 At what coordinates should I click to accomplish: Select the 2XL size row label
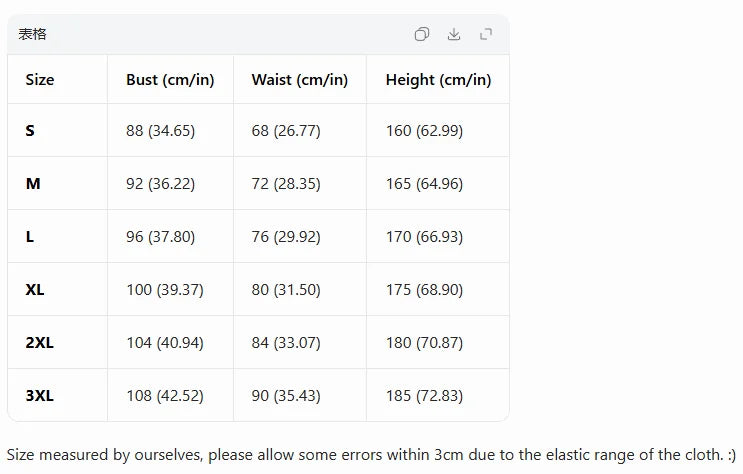(39, 343)
